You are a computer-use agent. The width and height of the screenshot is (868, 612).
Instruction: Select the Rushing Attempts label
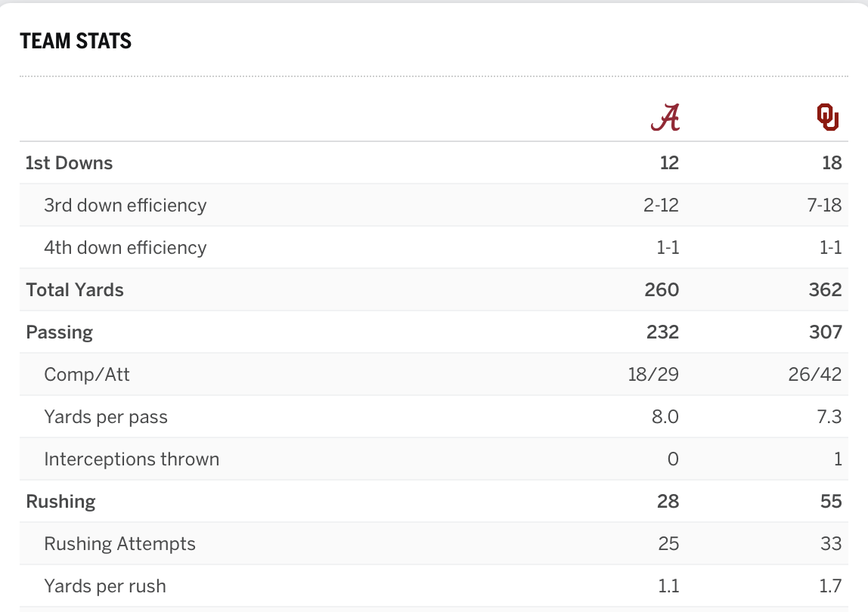[119, 544]
